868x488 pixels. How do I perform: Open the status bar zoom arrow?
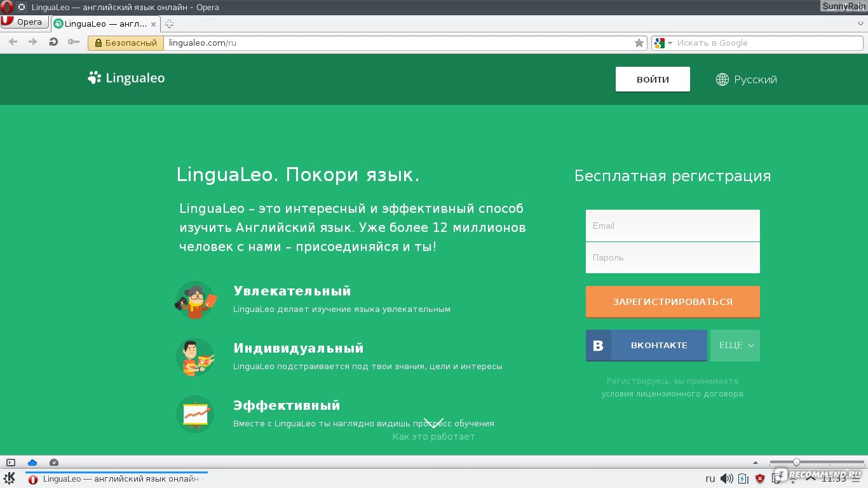pyautogui.click(x=756, y=463)
